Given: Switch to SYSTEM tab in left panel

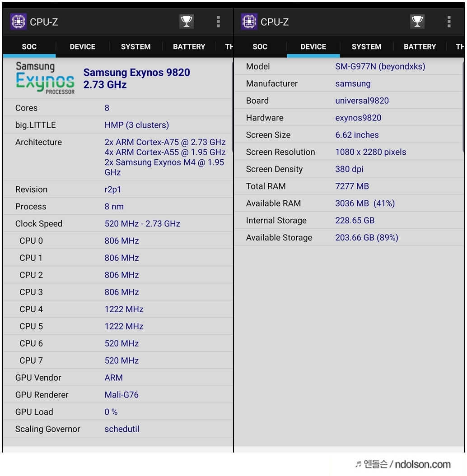Looking at the screenshot, I should click(135, 47).
